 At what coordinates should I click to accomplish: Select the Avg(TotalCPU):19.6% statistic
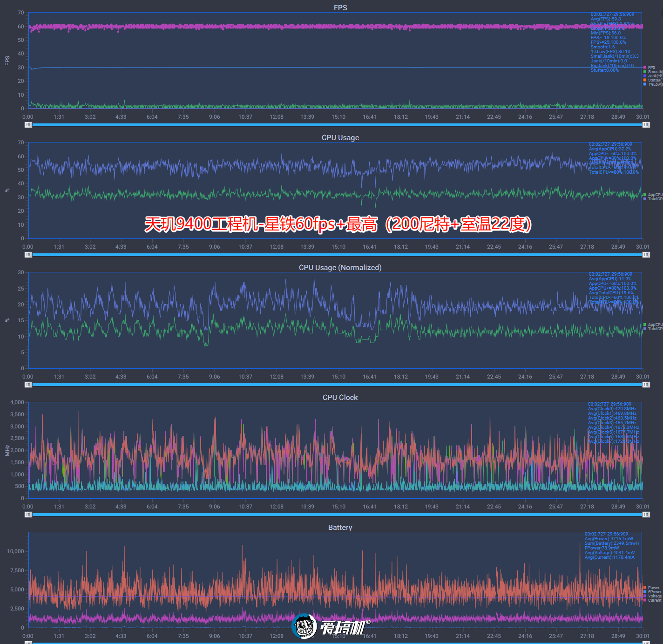pyautogui.click(x=611, y=293)
